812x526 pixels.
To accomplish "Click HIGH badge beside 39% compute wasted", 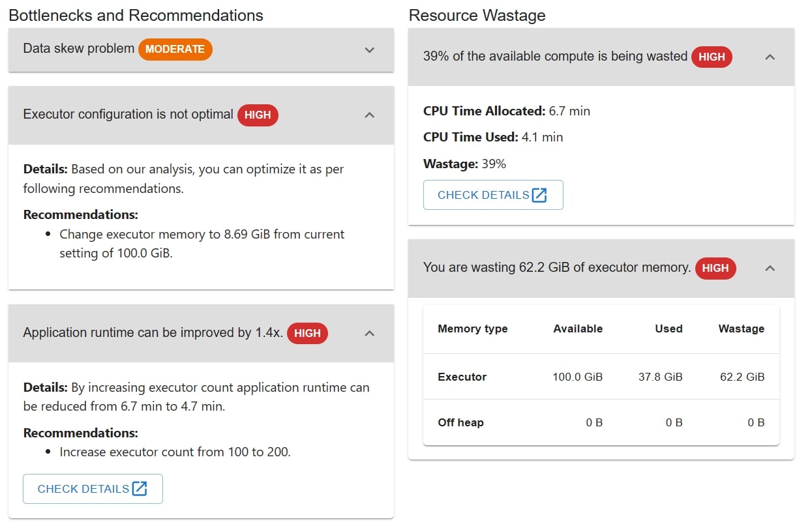I will pyautogui.click(x=712, y=57).
